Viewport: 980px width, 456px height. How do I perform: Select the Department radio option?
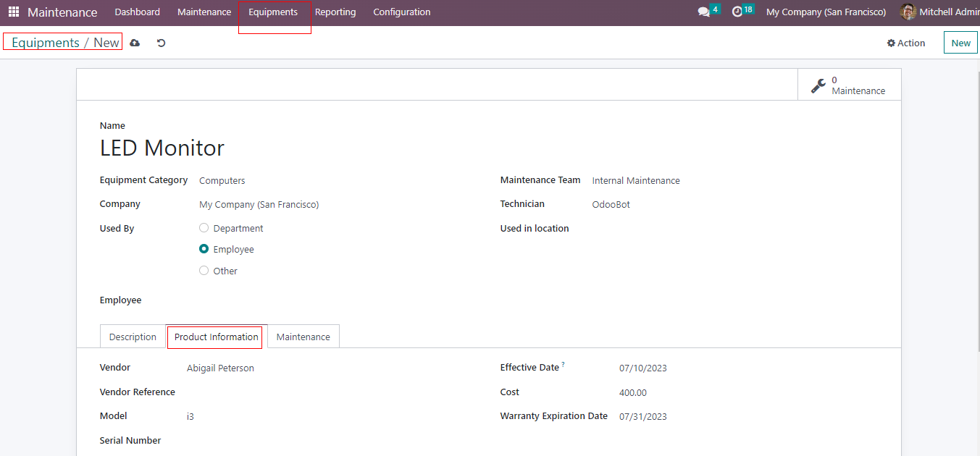tap(204, 228)
